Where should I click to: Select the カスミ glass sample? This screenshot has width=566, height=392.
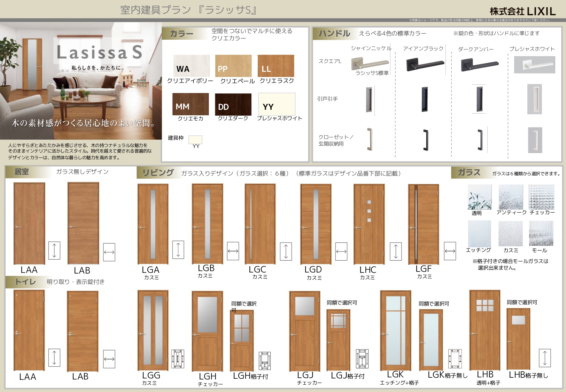point(511,233)
